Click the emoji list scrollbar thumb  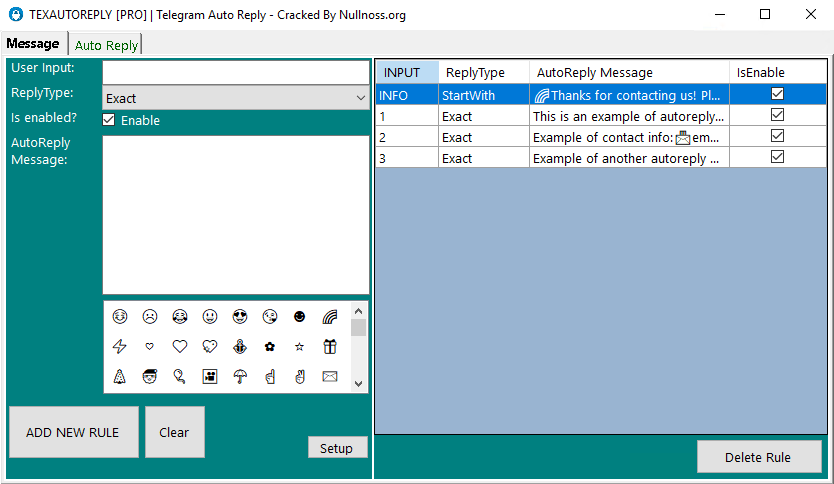click(x=358, y=327)
